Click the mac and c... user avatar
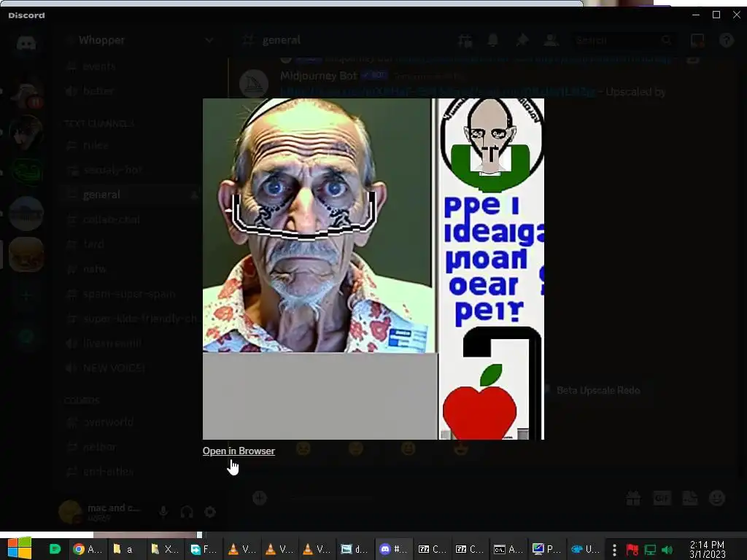Image resolution: width=747 pixels, height=560 pixels. (70, 512)
